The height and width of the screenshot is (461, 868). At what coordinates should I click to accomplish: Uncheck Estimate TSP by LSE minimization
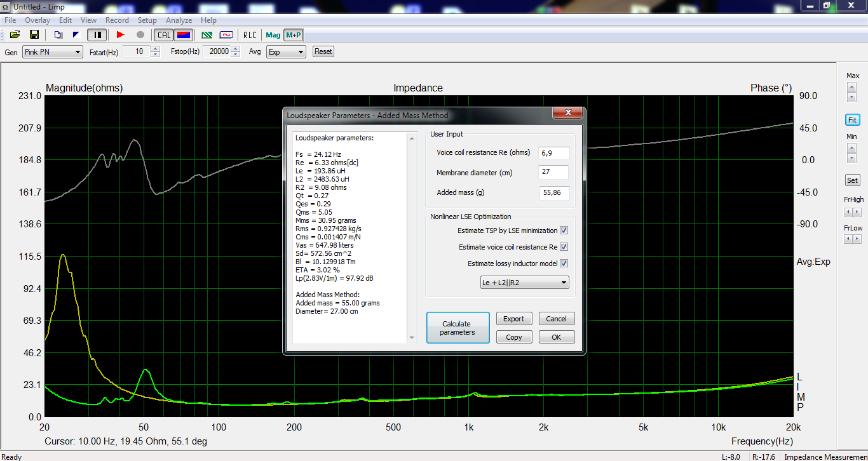[564, 230]
